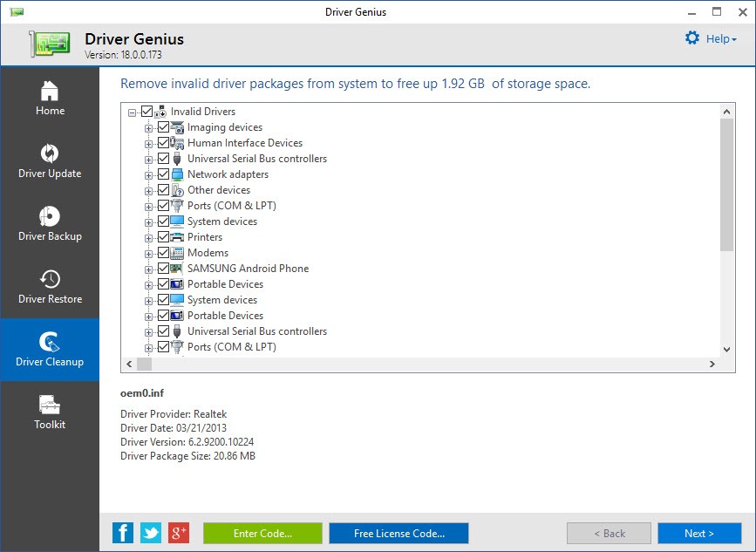
Task: Click the Invalid Drivers root icon
Action: [160, 112]
